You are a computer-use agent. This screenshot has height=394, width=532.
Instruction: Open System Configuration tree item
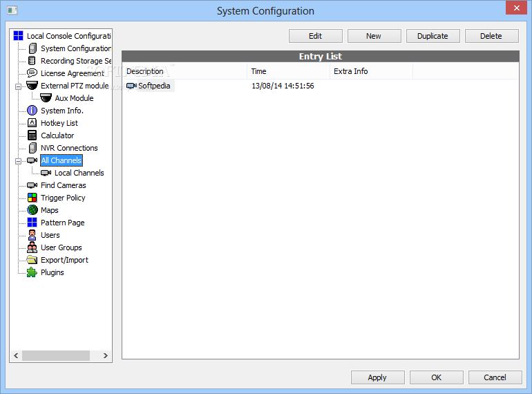(76, 48)
